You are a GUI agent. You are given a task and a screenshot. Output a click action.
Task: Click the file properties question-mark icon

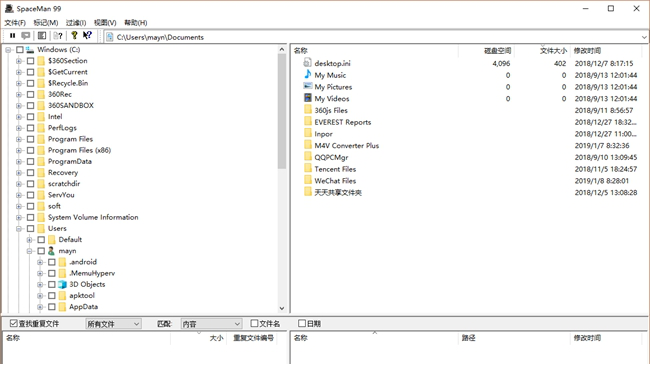(58, 36)
